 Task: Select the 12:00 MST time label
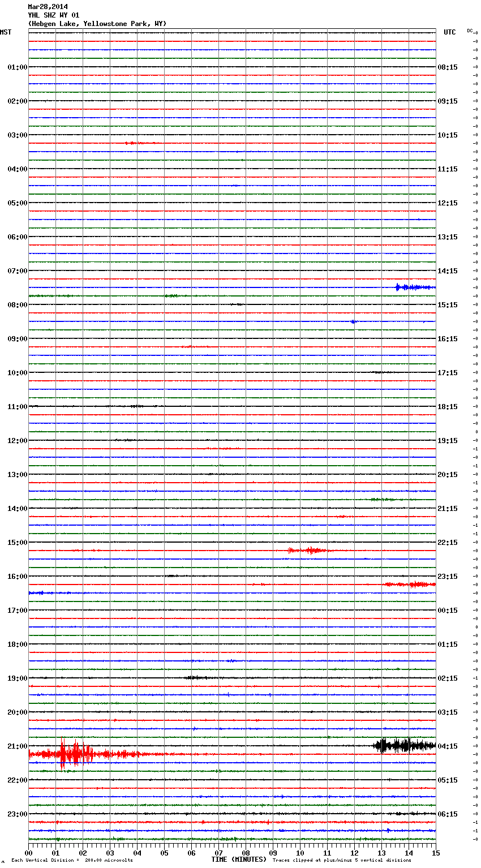point(17,441)
